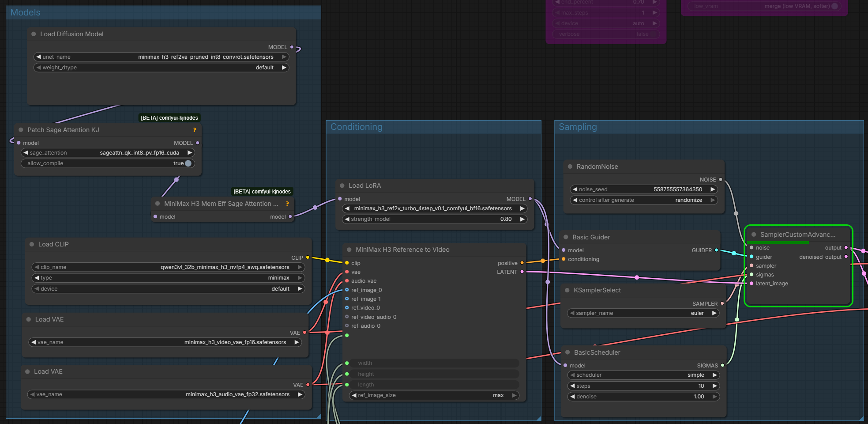Click the CLIP output port on Load CLIP
868x424 pixels.
coord(308,257)
